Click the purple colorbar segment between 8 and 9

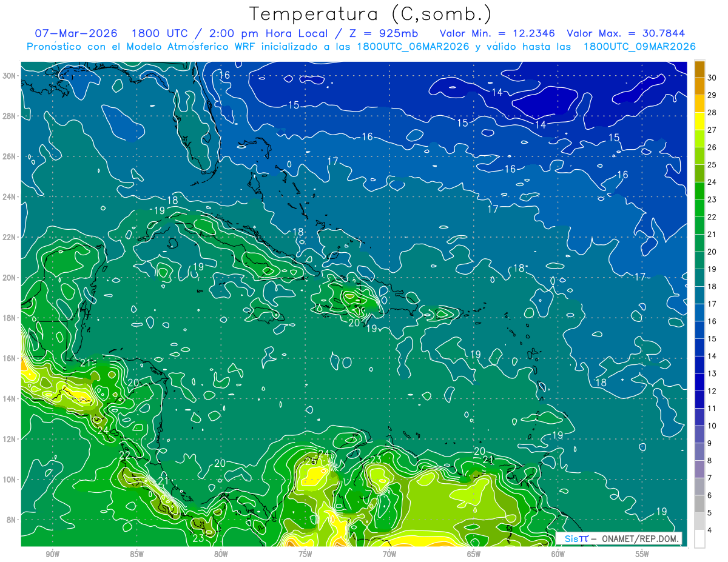pyautogui.click(x=699, y=452)
